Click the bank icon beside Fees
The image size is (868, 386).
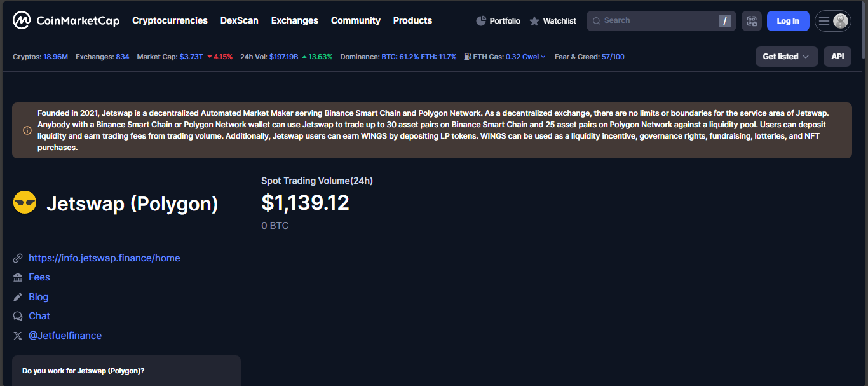18,277
